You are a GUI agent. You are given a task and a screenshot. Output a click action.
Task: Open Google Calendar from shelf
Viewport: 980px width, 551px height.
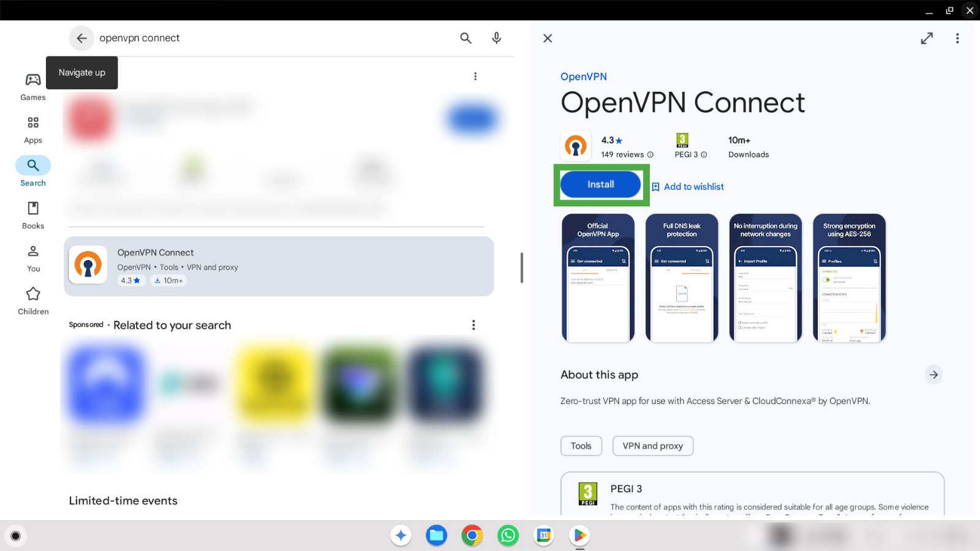point(544,536)
